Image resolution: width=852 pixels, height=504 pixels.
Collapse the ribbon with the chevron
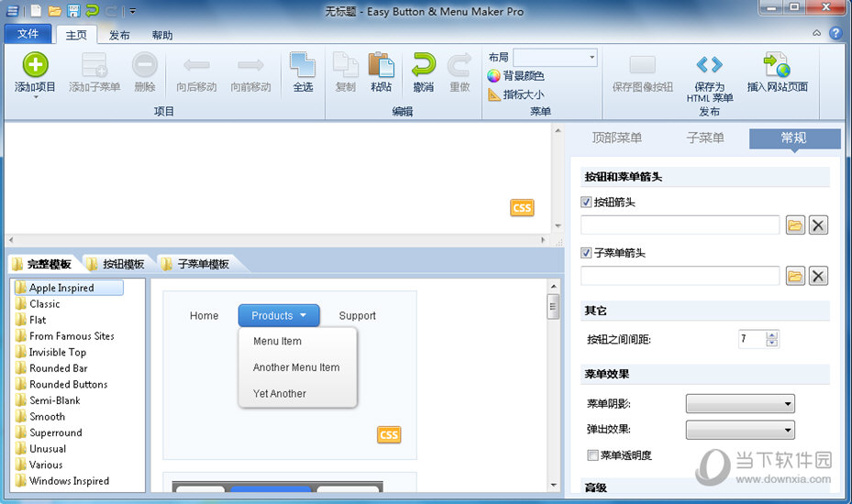tap(816, 33)
